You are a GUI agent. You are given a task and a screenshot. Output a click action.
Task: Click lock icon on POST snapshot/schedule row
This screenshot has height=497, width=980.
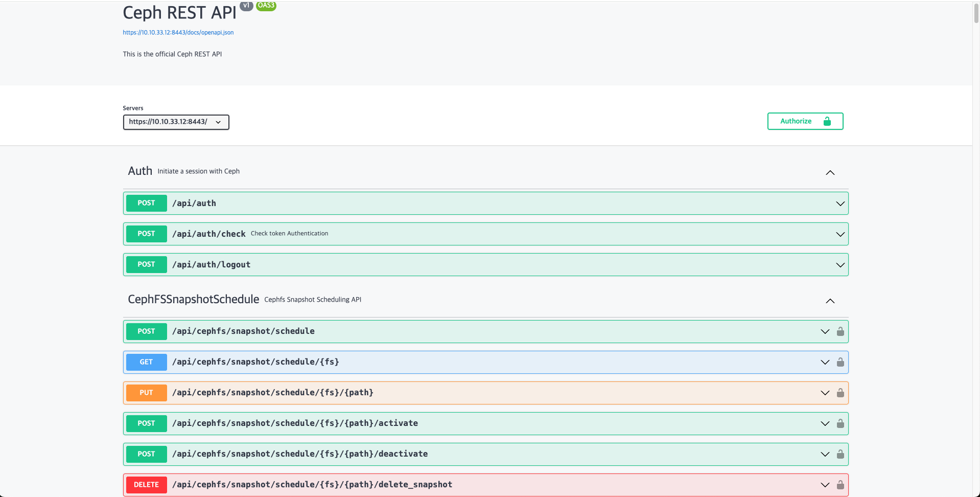pyautogui.click(x=840, y=331)
